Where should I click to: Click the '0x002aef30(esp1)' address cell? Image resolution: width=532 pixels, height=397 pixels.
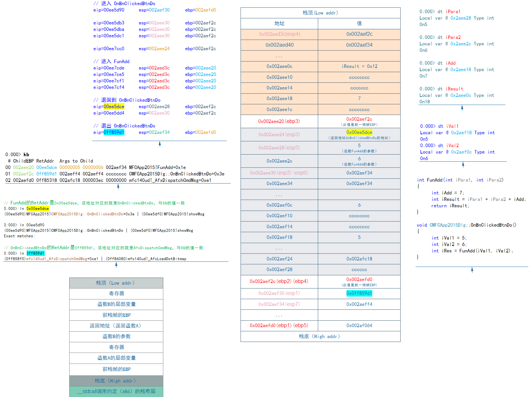point(280,293)
